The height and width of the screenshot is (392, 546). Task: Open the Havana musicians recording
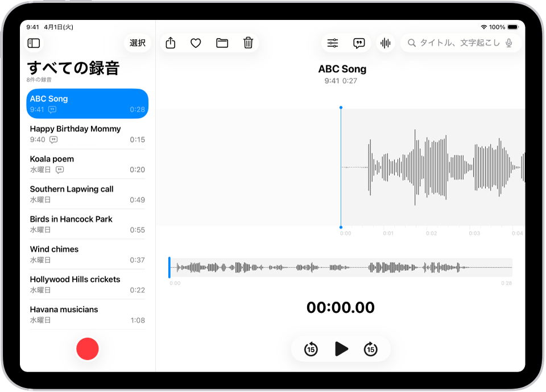coord(87,315)
